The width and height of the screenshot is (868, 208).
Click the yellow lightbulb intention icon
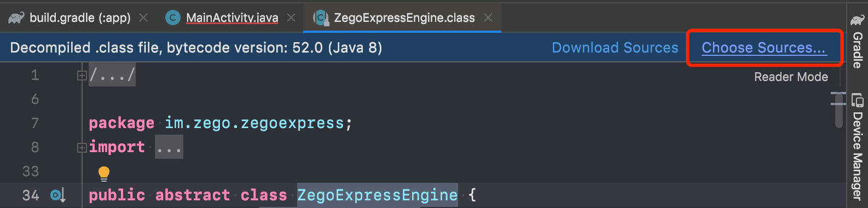click(x=103, y=174)
